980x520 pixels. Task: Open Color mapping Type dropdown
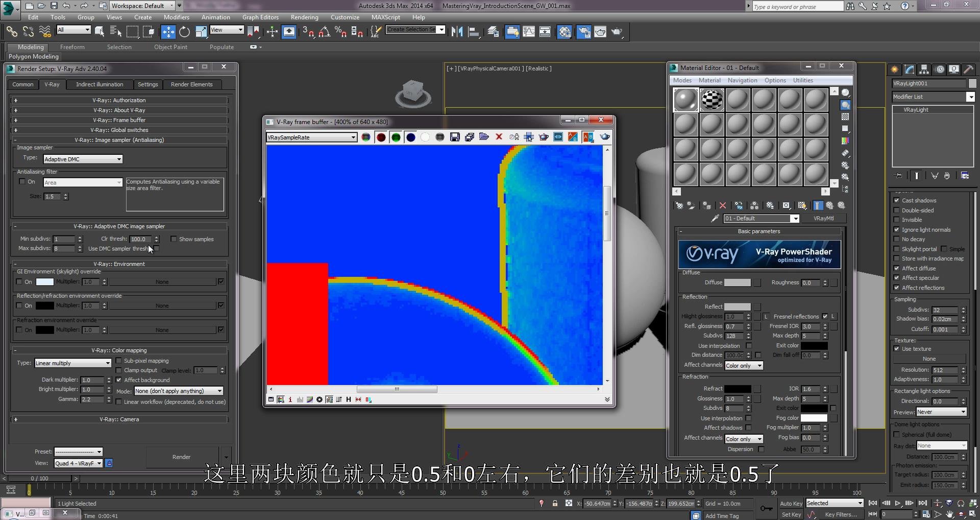(x=72, y=363)
